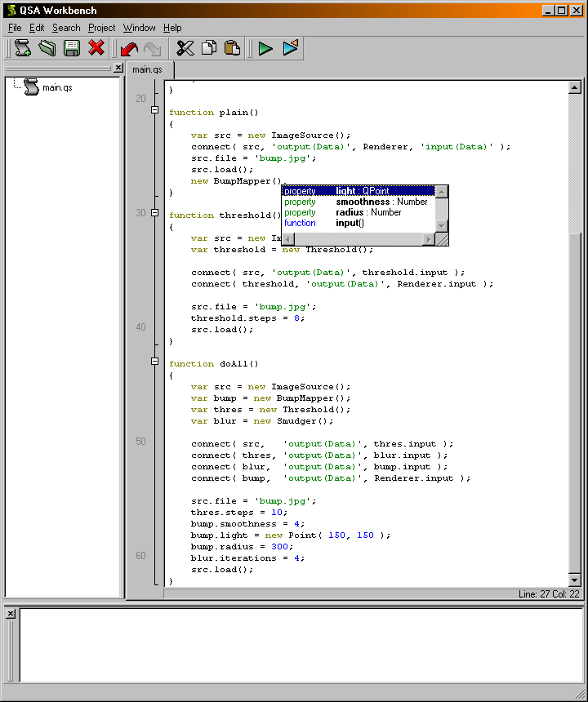Maximize the QSA Workbench window
Image resolution: width=588 pixels, height=702 pixels.
pyautogui.click(x=562, y=10)
